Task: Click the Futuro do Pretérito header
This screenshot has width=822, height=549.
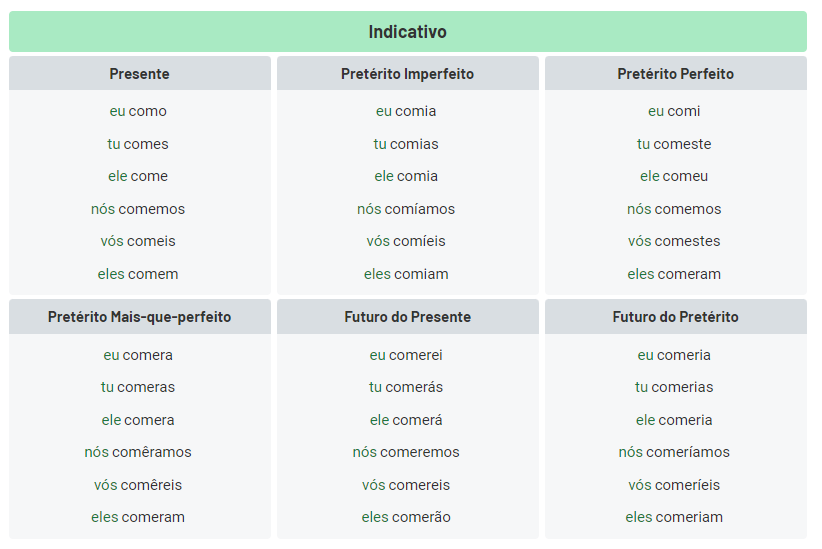Action: (675, 317)
